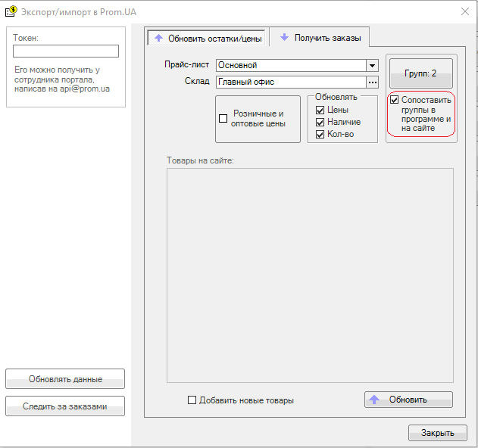Click the 'Следить за заказами' button
Screen dimensions: 478x448
click(x=65, y=406)
